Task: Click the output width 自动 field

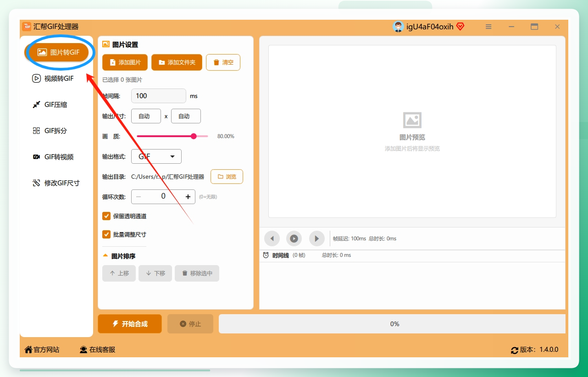Action: 146,116
